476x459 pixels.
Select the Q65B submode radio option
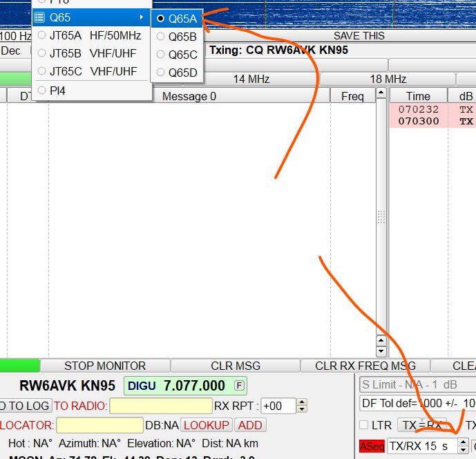[177, 37]
